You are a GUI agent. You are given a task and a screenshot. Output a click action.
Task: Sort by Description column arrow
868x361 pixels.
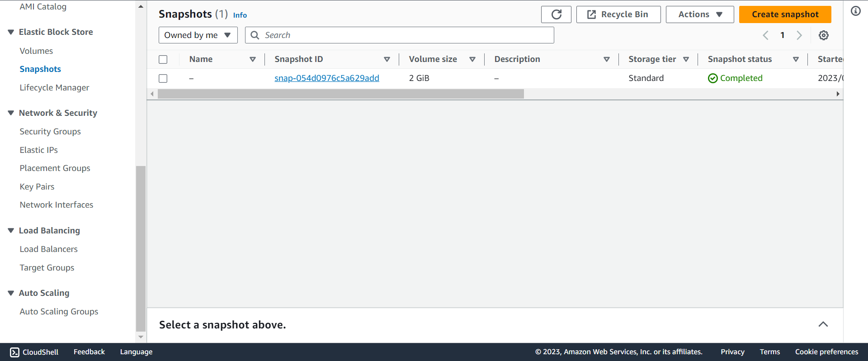pos(607,59)
